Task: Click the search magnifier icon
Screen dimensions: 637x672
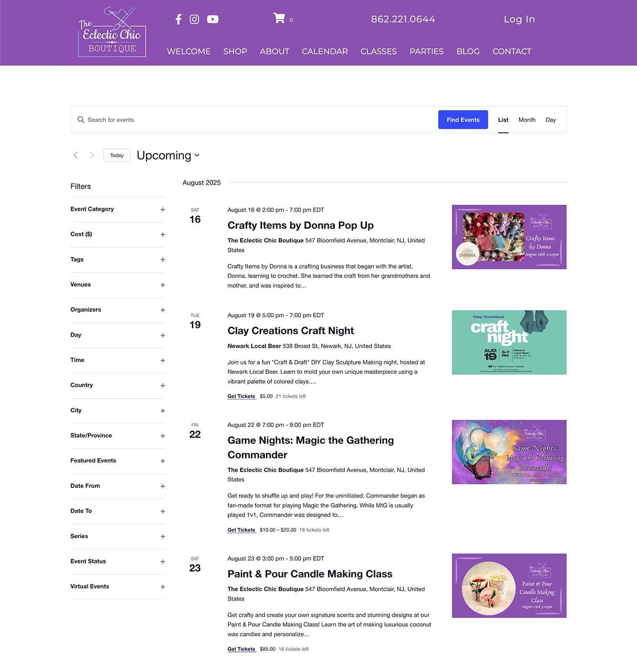Action: (x=81, y=120)
